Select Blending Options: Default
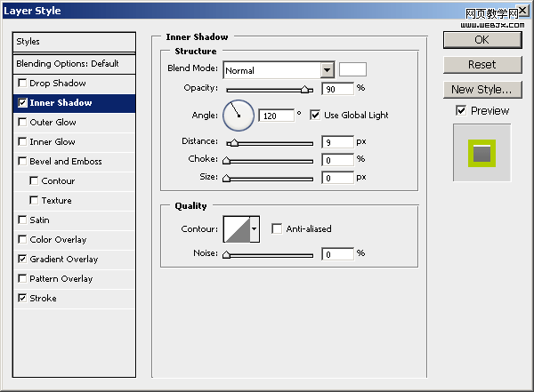This screenshot has width=534, height=392. click(74, 64)
